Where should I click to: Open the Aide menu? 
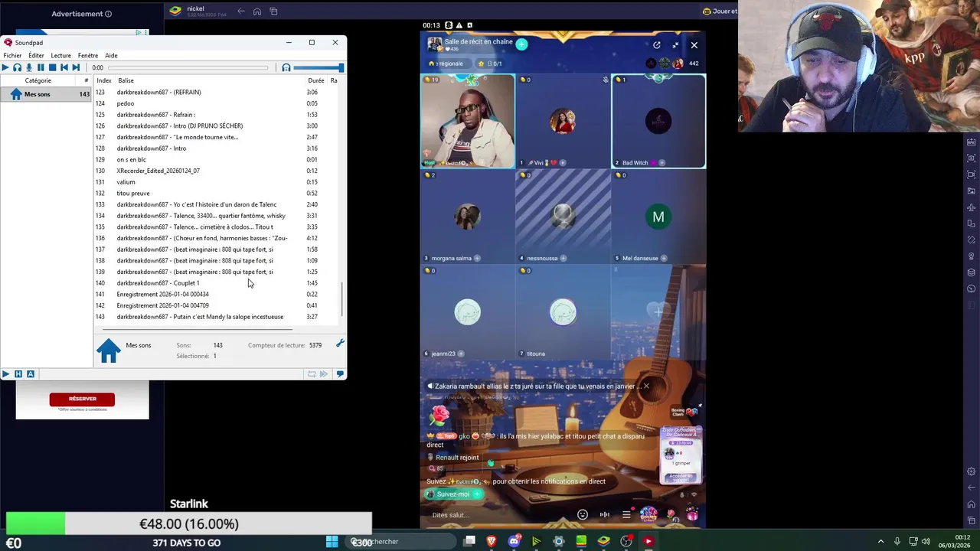pos(111,55)
